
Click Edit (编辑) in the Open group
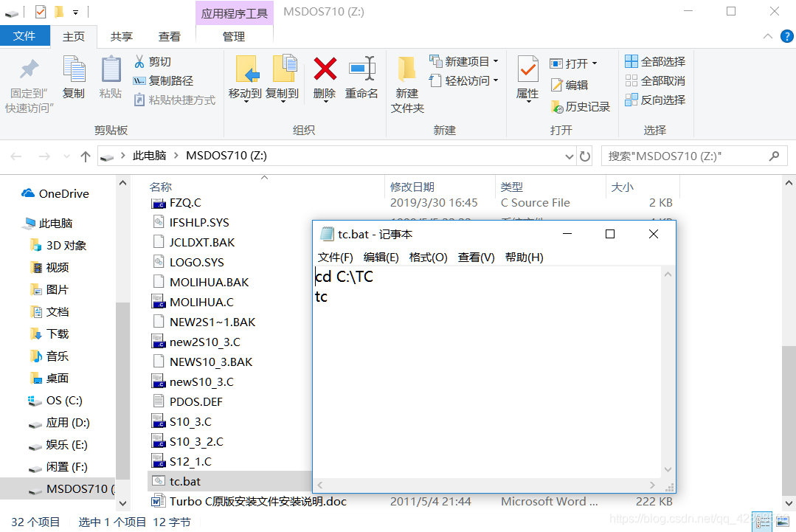click(x=570, y=85)
